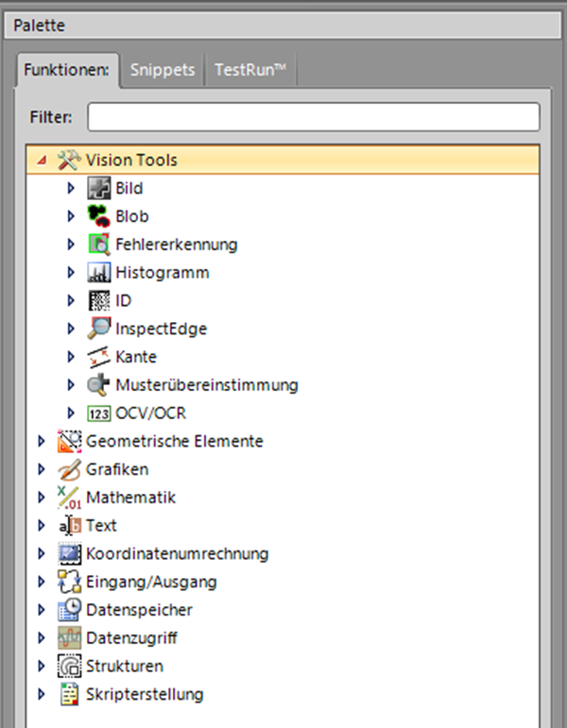
Task: Click the Koordinatenumrechnung icon
Action: (x=69, y=553)
